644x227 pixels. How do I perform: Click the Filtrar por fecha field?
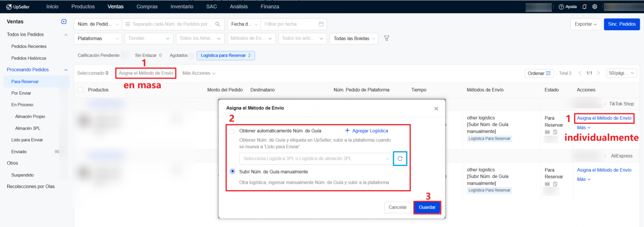tap(290, 24)
